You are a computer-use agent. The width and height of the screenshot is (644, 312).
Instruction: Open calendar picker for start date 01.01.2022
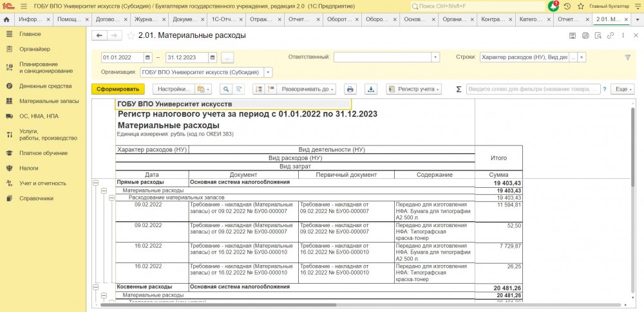click(x=147, y=57)
